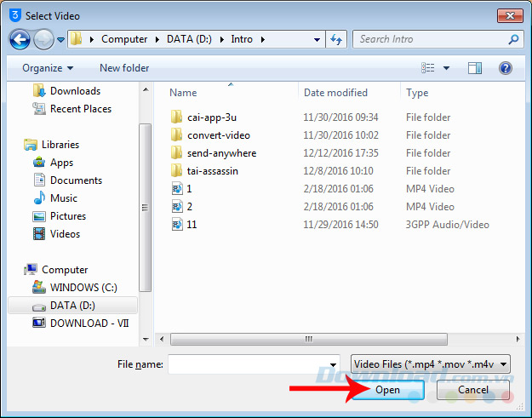The image size is (532, 418).
Task: Sort by the Name column header
Action: (183, 93)
